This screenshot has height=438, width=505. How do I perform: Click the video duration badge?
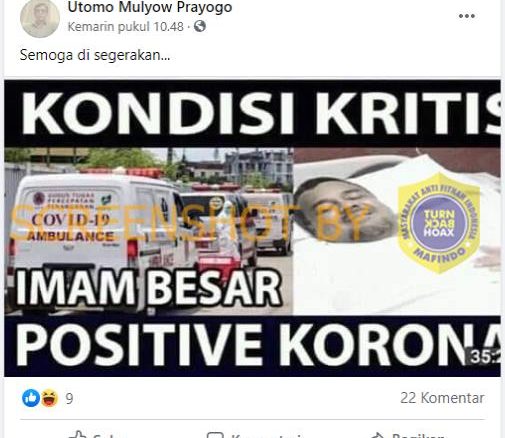485,357
